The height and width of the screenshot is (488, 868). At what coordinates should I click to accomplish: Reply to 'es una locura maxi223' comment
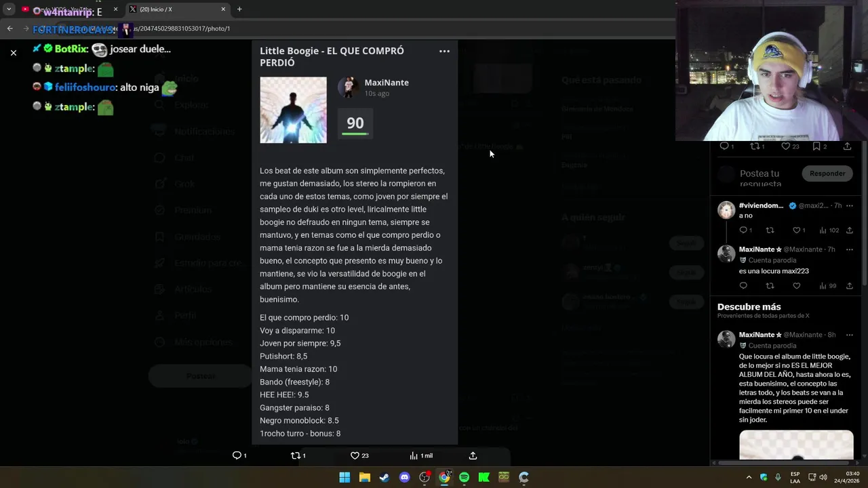point(743,286)
